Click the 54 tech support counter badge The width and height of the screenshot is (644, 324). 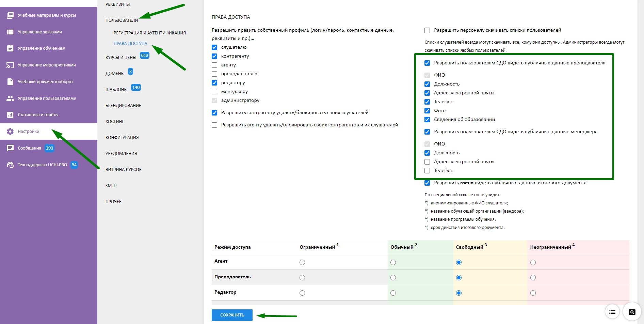pos(74,165)
